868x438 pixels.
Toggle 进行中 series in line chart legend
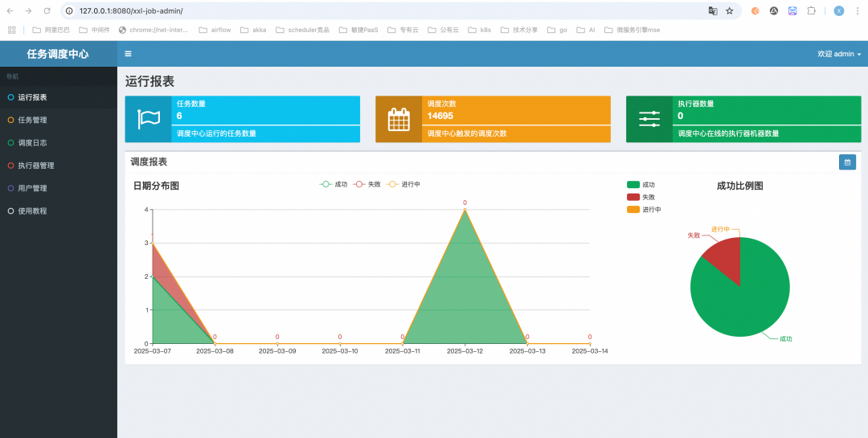403,184
